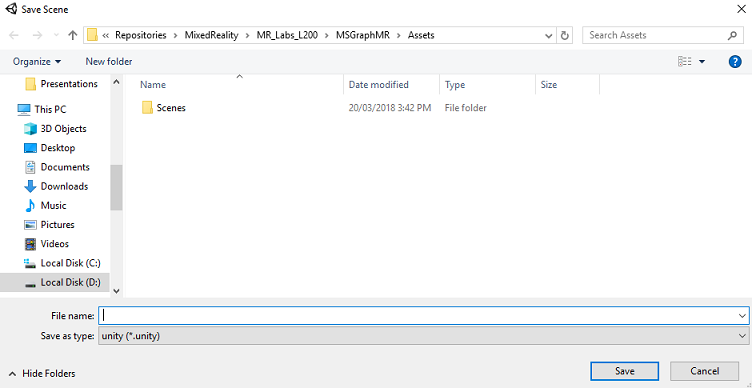Navigate to MR_Labs_L200 breadcrumb

[x=287, y=35]
